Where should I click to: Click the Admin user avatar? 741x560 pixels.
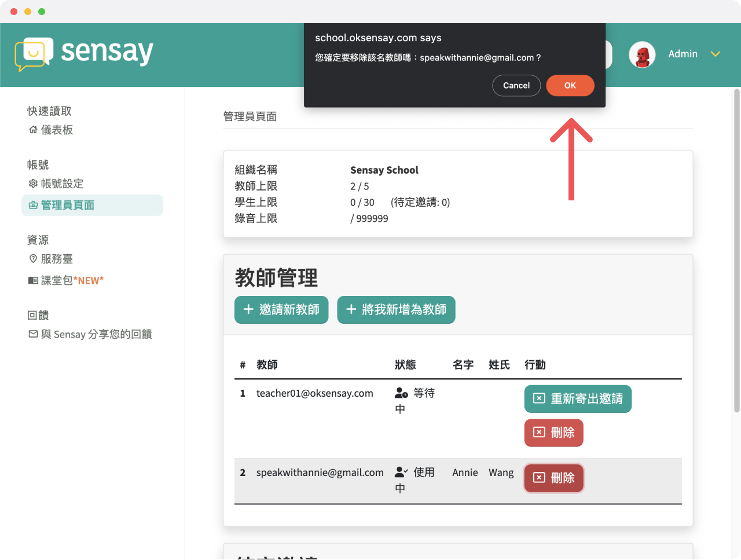(642, 54)
